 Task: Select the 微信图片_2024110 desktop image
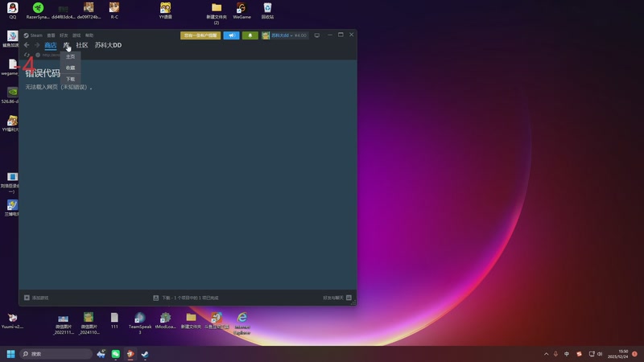(x=89, y=323)
